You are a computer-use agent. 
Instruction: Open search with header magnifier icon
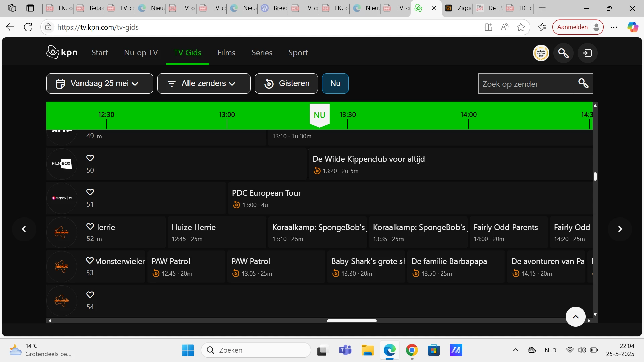coord(563,53)
